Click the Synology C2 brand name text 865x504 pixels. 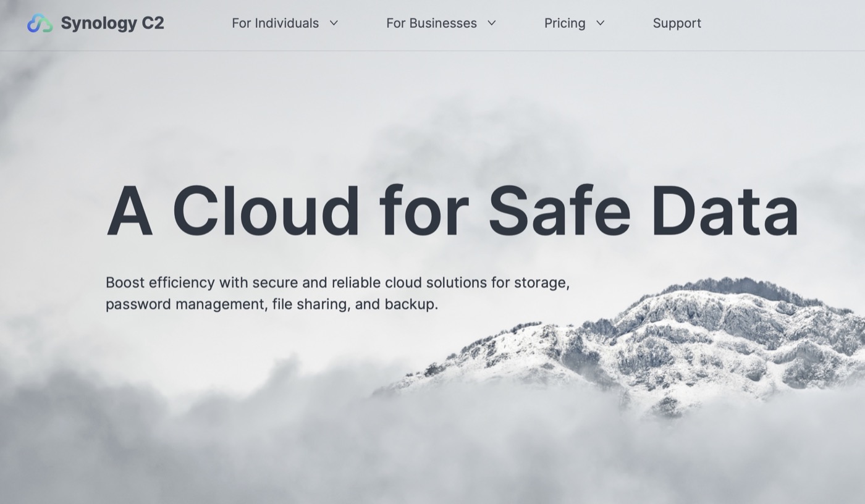tap(112, 23)
